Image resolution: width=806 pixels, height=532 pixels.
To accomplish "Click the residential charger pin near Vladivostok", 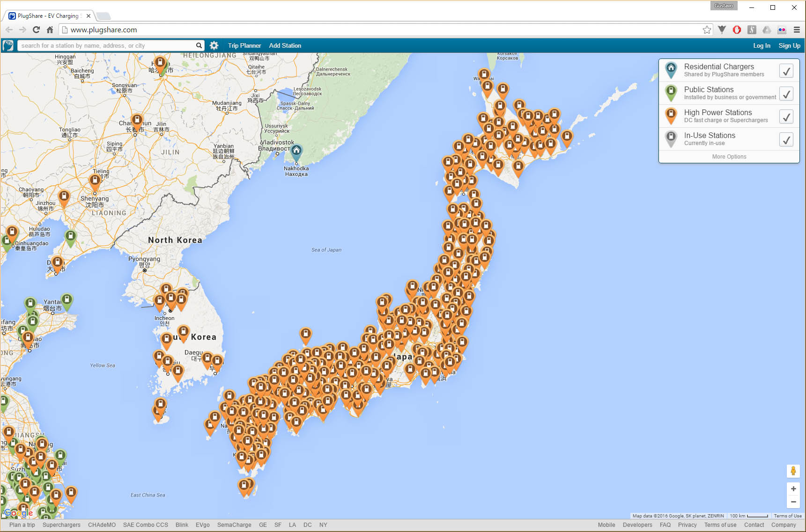I will pyautogui.click(x=296, y=151).
